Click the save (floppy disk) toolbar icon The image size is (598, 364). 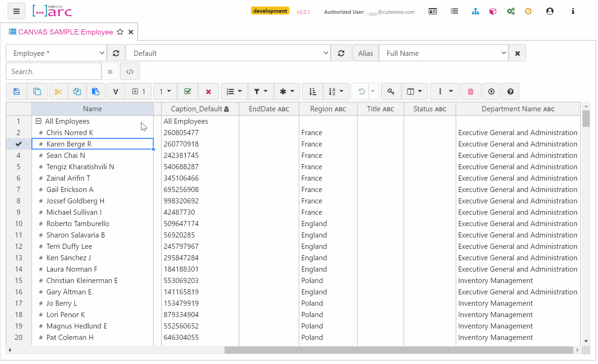(x=16, y=92)
